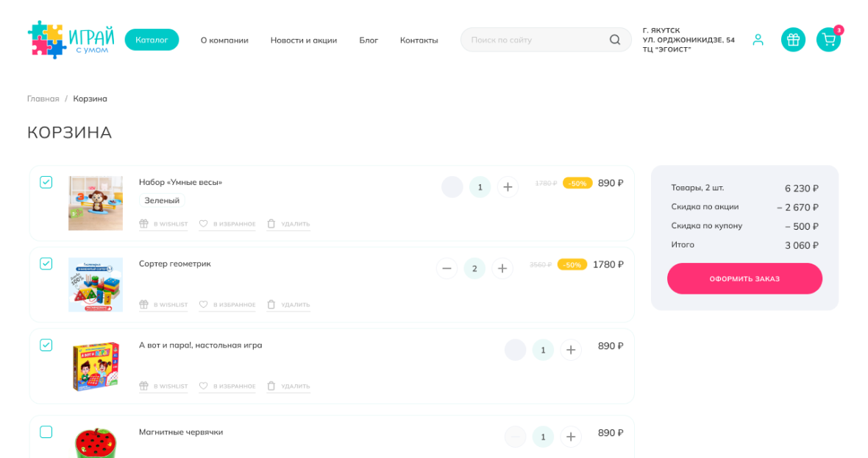Click the Оформить заказ button

click(744, 278)
